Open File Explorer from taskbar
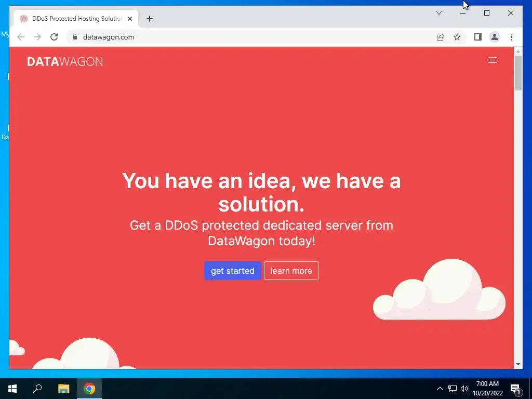 click(63, 389)
